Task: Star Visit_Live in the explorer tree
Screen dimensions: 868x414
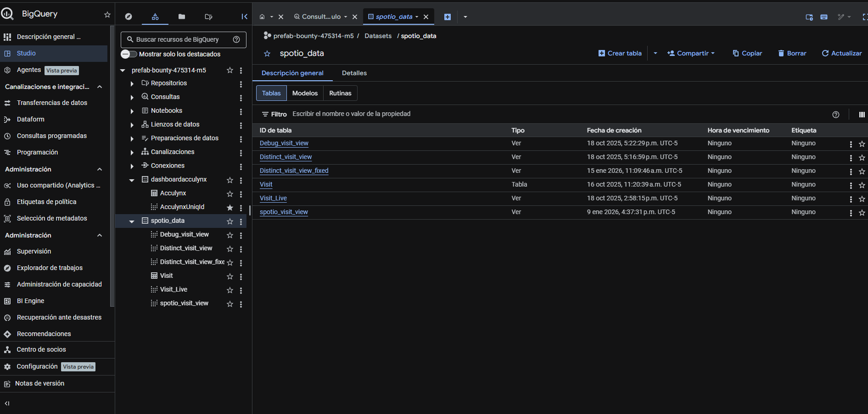Action: (x=230, y=290)
